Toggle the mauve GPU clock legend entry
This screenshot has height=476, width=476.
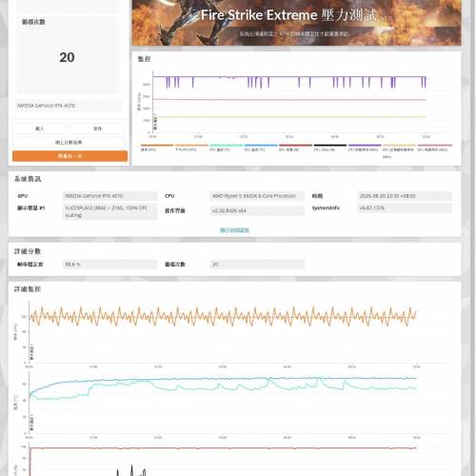434,148
